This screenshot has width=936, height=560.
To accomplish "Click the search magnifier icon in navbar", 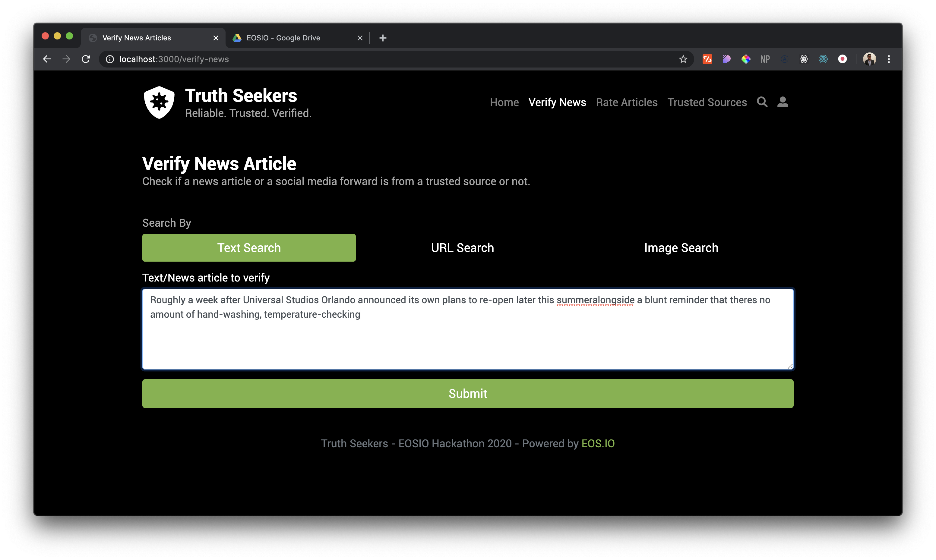I will tap(762, 102).
